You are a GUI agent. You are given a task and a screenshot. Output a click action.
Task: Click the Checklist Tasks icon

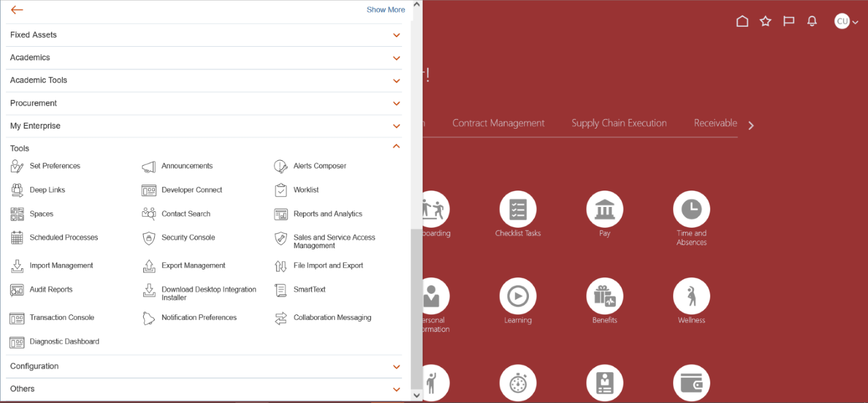[517, 209]
